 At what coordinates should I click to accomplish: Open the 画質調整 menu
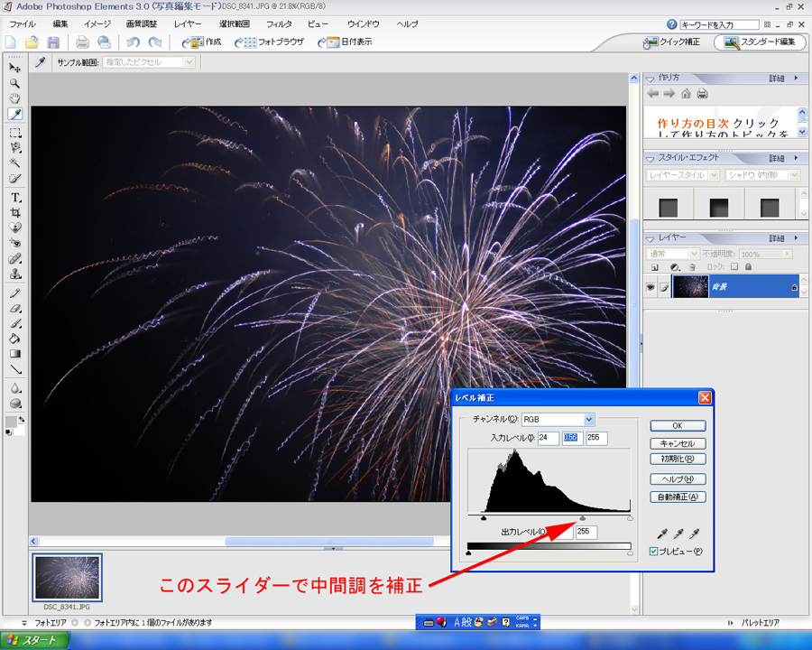pos(141,23)
